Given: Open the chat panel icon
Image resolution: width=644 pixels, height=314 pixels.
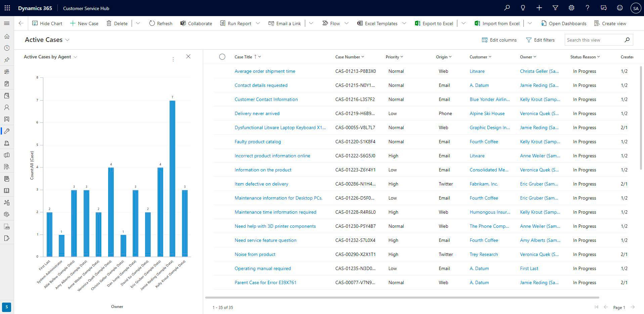Looking at the screenshot, I should pos(603,8).
